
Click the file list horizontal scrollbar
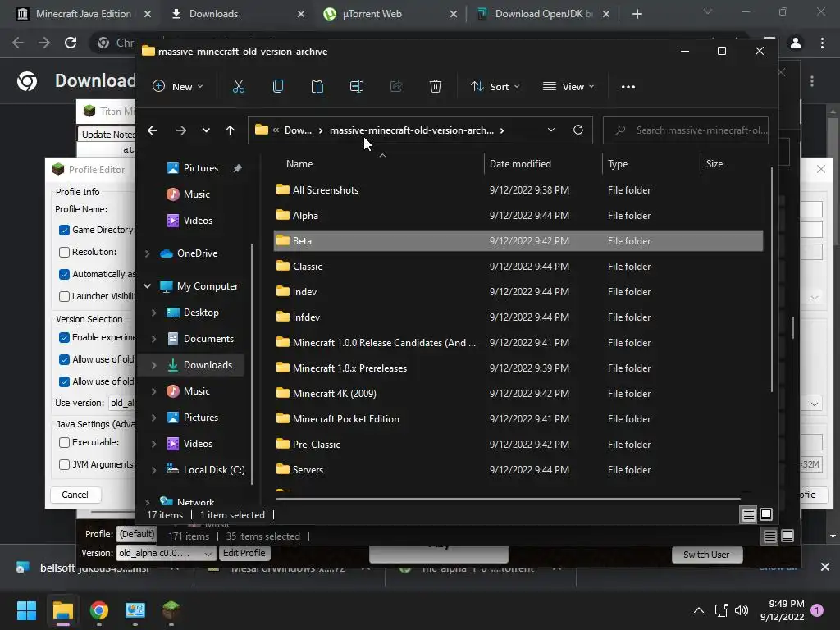tap(508, 498)
